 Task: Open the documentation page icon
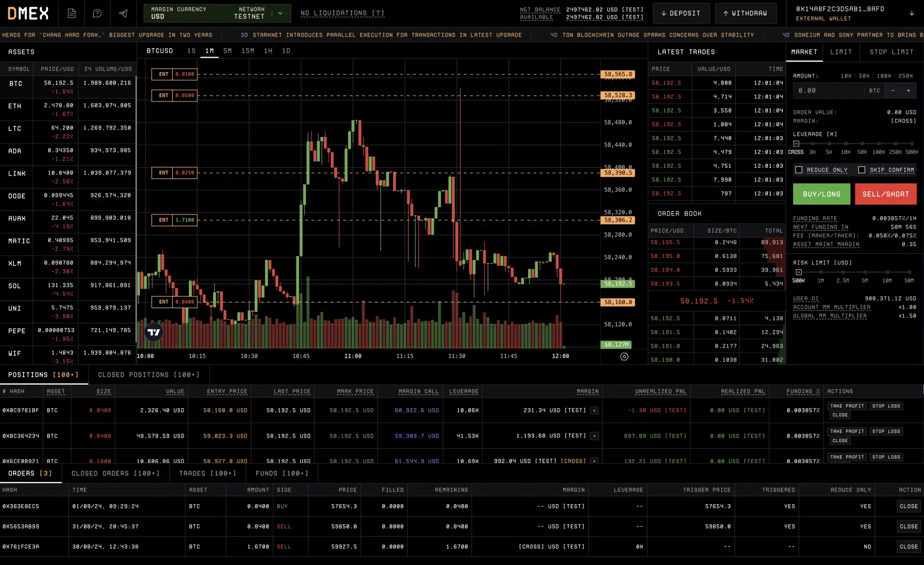72,13
